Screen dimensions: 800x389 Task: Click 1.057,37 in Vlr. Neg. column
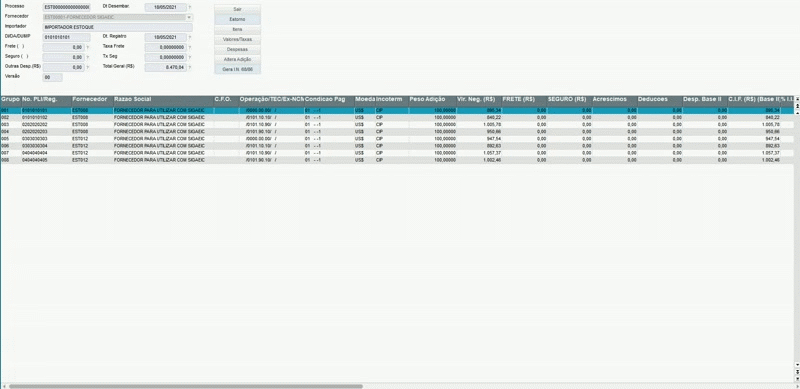pos(491,153)
